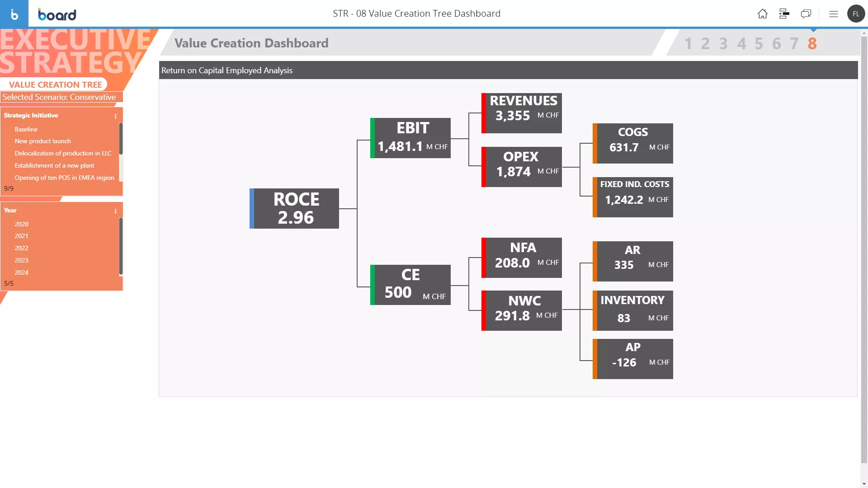Click the REVENUES 3,355 node
868x488 pixels.
pos(521,108)
